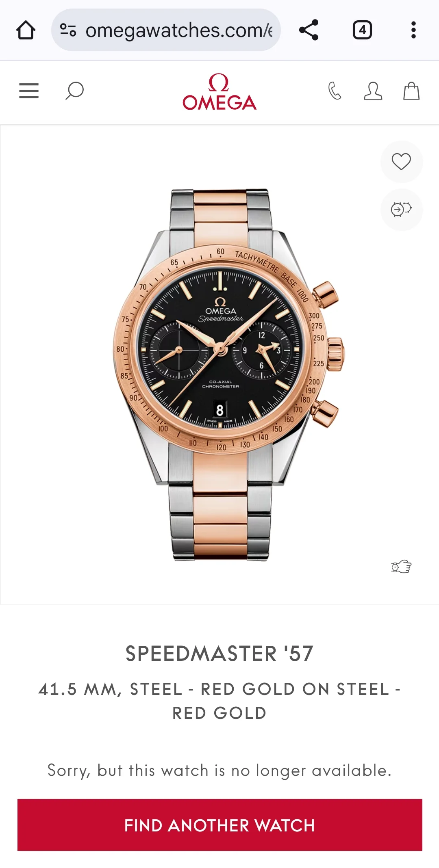Launch the wrist try-on icon
This screenshot has height=868, width=439.
(x=401, y=566)
